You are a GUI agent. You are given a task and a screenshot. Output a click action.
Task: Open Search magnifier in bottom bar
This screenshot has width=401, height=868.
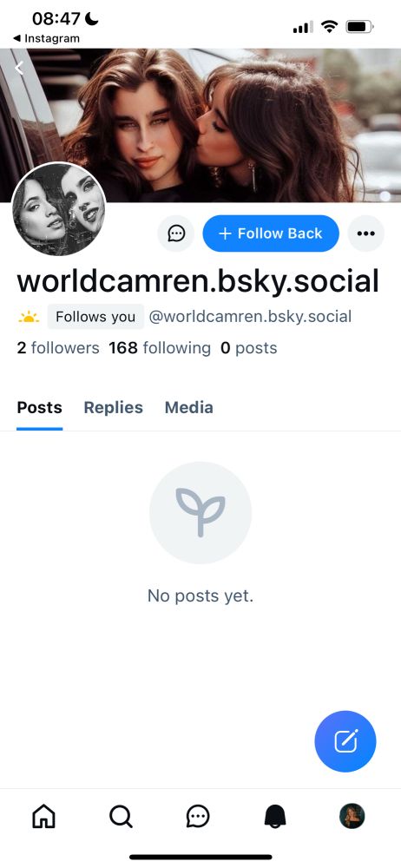(121, 816)
